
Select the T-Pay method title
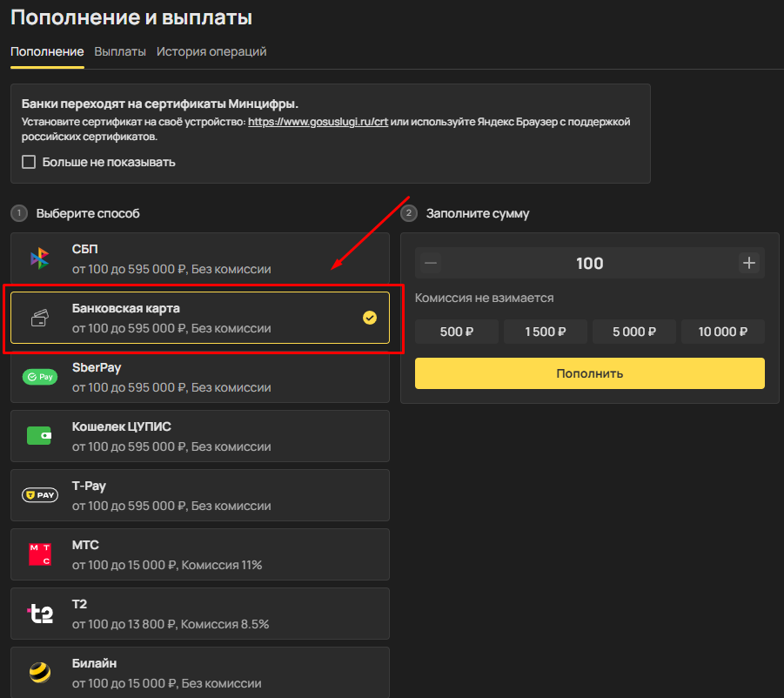(89, 486)
